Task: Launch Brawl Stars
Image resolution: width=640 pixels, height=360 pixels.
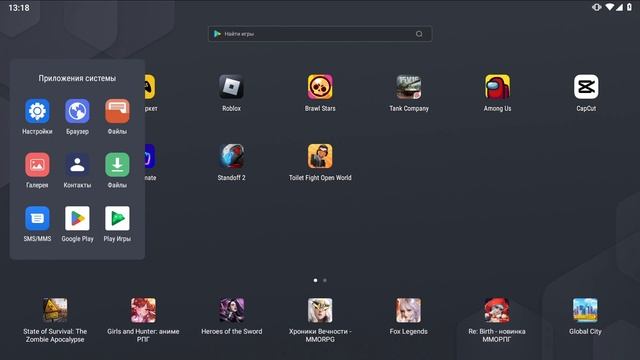Action: tap(320, 87)
